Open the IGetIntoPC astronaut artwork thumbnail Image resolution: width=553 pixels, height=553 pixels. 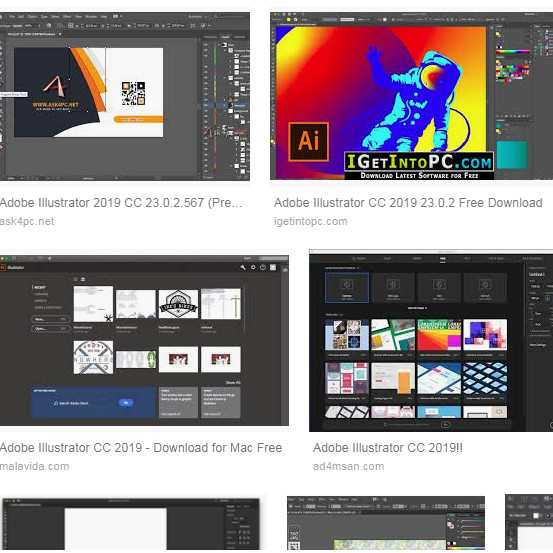point(411,96)
